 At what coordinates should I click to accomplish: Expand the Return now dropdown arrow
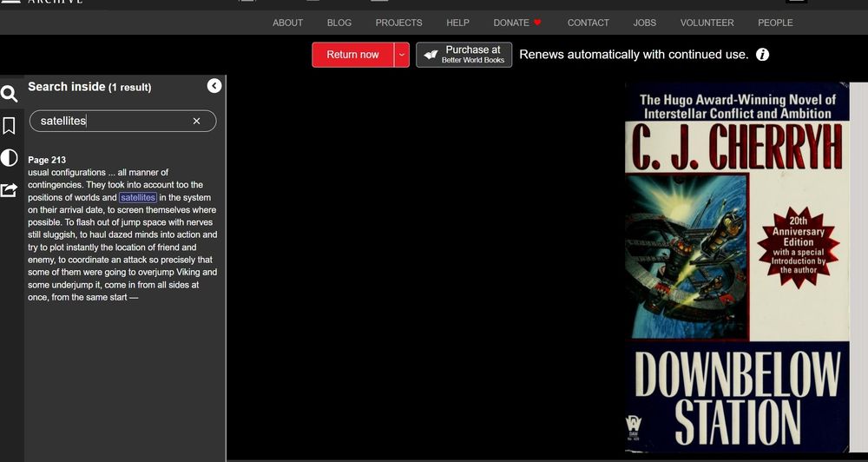402,55
